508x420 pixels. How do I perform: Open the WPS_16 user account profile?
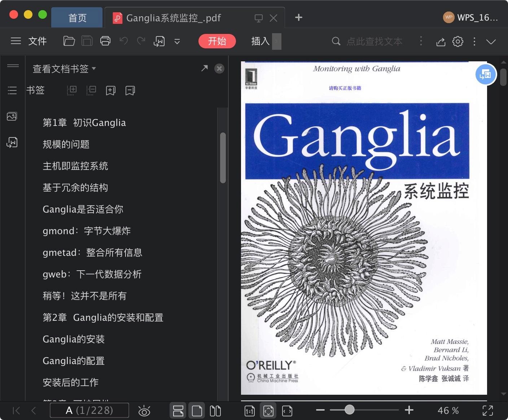pyautogui.click(x=470, y=17)
